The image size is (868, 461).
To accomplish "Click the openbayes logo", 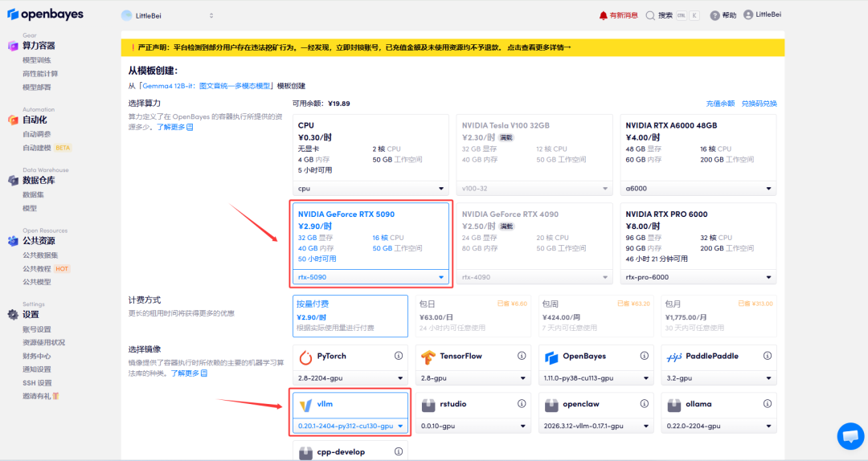I will point(45,14).
